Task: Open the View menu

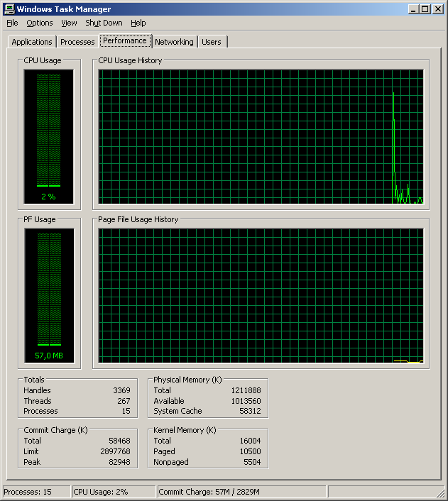Action: click(x=69, y=23)
